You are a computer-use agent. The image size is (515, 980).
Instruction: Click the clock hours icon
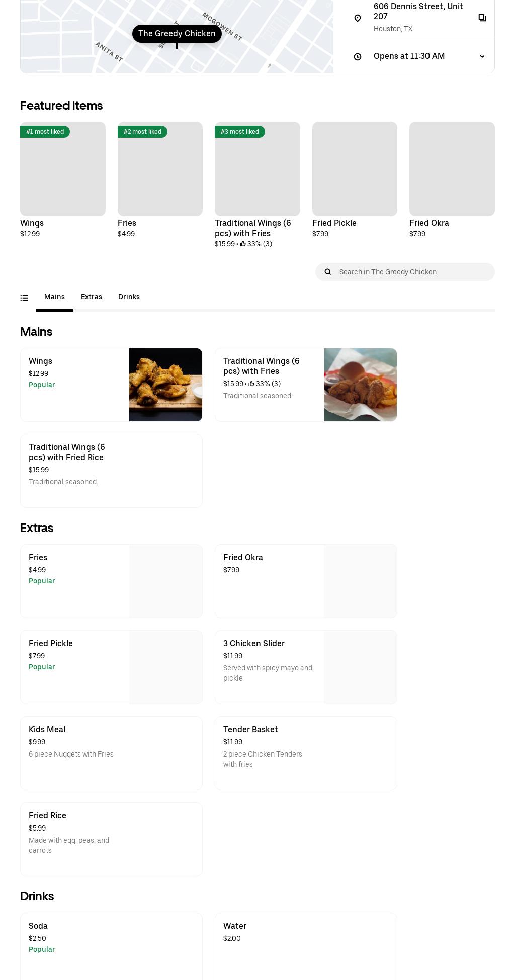click(x=358, y=57)
